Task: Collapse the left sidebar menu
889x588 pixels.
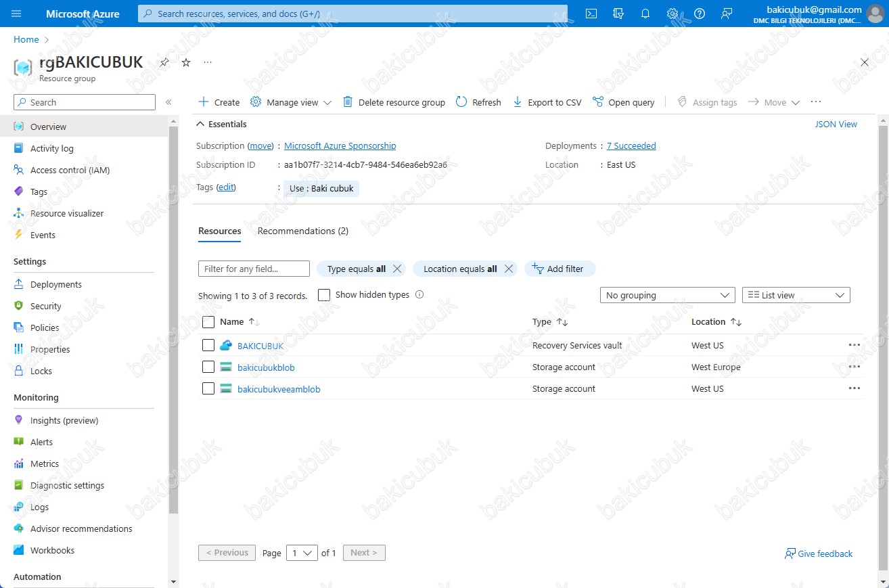Action: [x=168, y=102]
